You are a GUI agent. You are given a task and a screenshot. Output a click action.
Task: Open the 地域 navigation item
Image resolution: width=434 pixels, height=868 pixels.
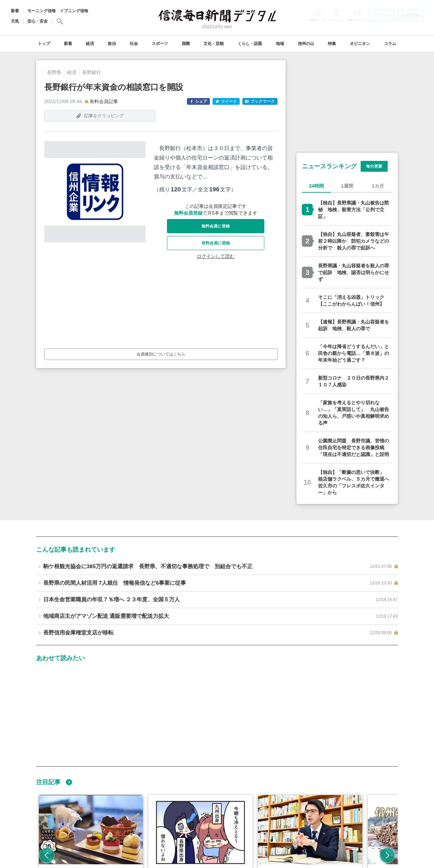(x=280, y=44)
